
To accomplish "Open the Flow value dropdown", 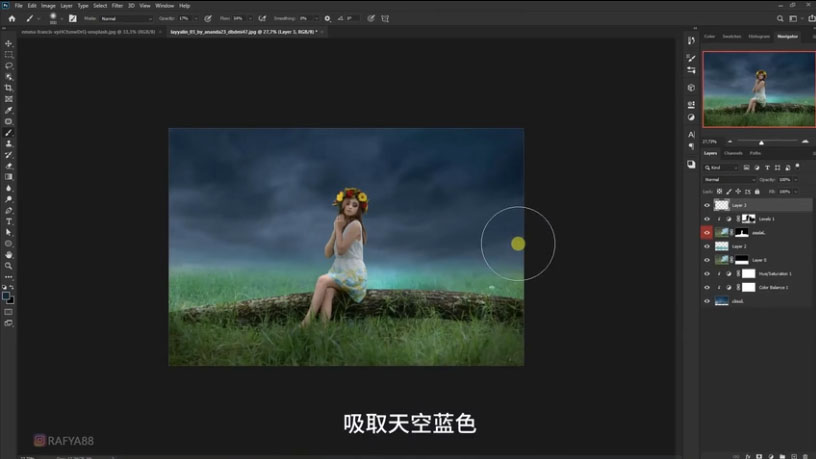I will 250,18.
